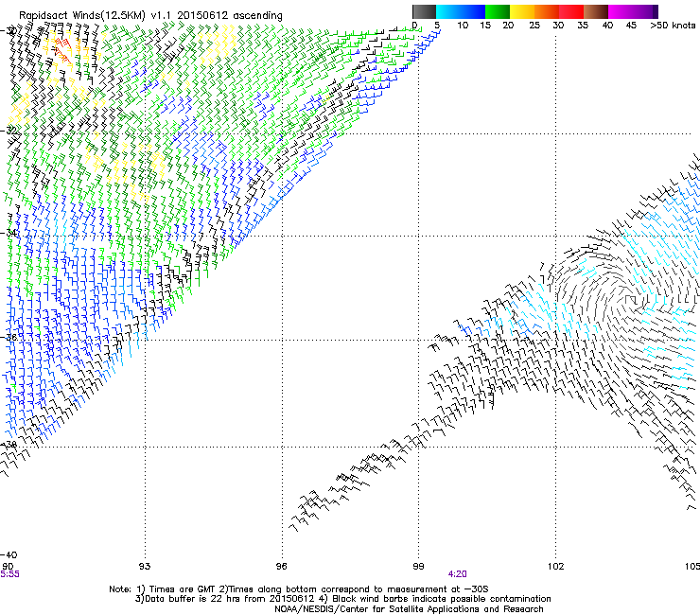The image size is (700, 615).
Task: Click longitude label 96 on bottom axis
Action: point(281,567)
